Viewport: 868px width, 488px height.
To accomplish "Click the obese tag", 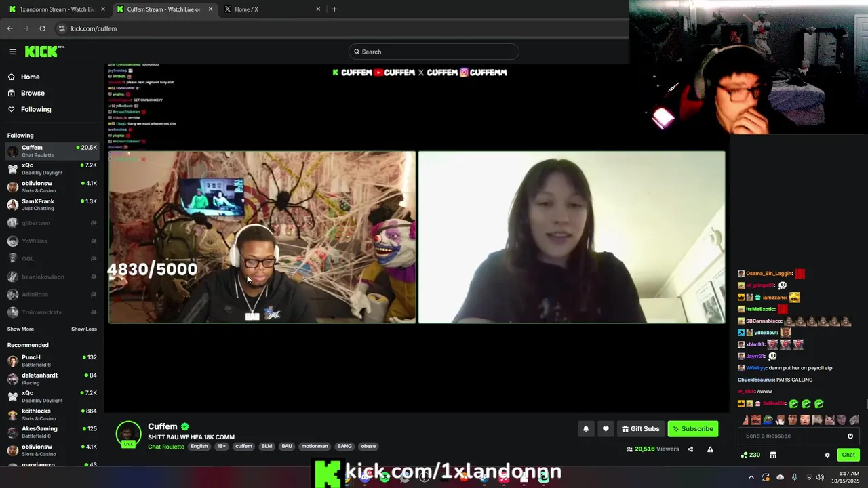I will tap(368, 447).
